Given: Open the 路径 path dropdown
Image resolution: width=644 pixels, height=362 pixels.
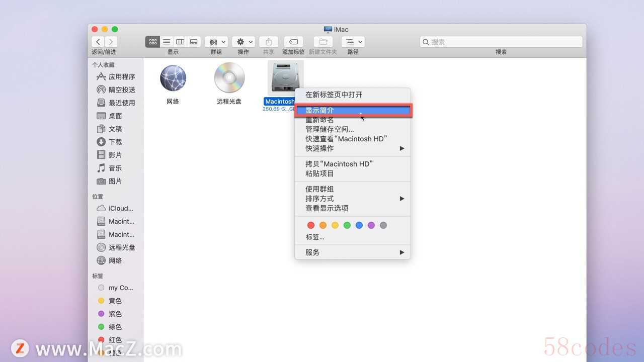Looking at the screenshot, I should click(353, 42).
